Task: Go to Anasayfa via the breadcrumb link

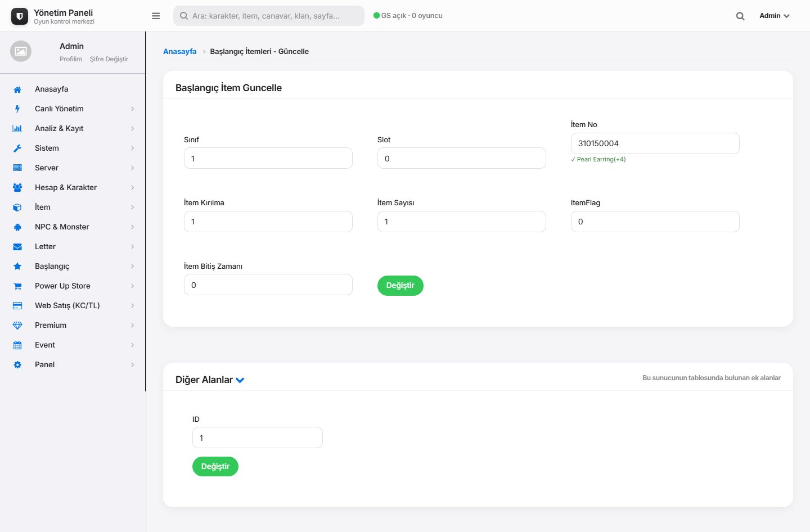Action: pyautogui.click(x=180, y=51)
